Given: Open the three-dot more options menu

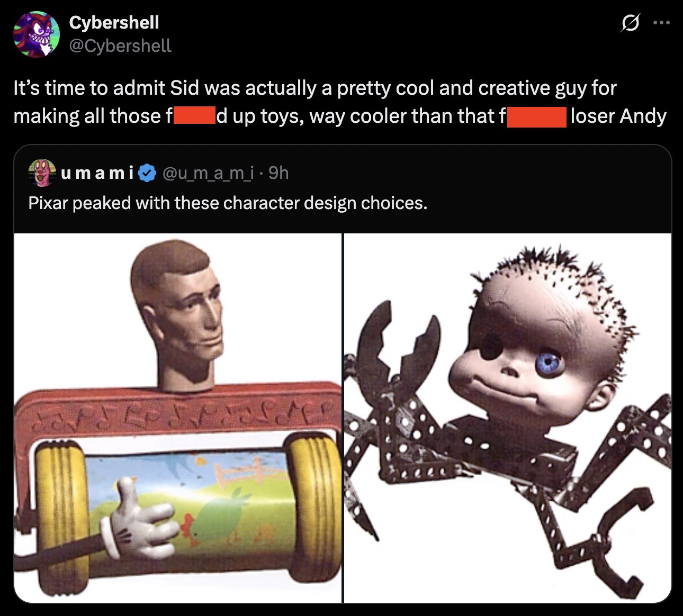Looking at the screenshot, I should point(662,23).
